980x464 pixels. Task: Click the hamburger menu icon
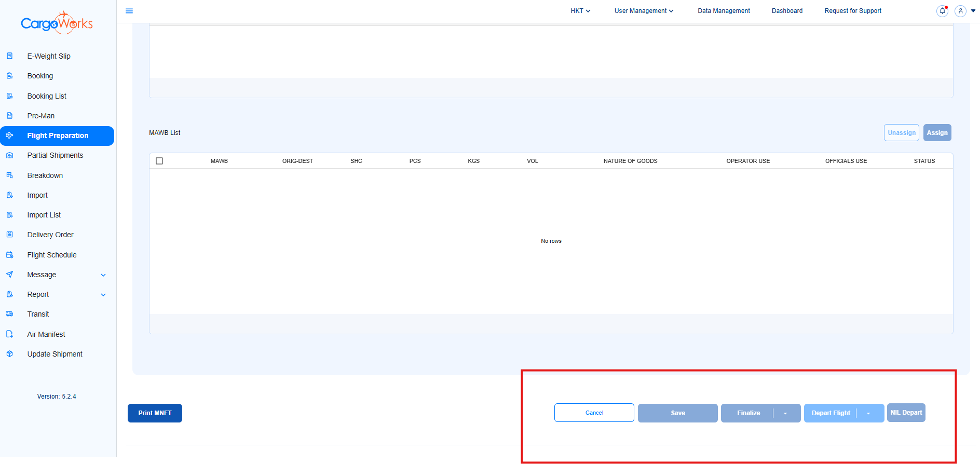click(x=129, y=11)
